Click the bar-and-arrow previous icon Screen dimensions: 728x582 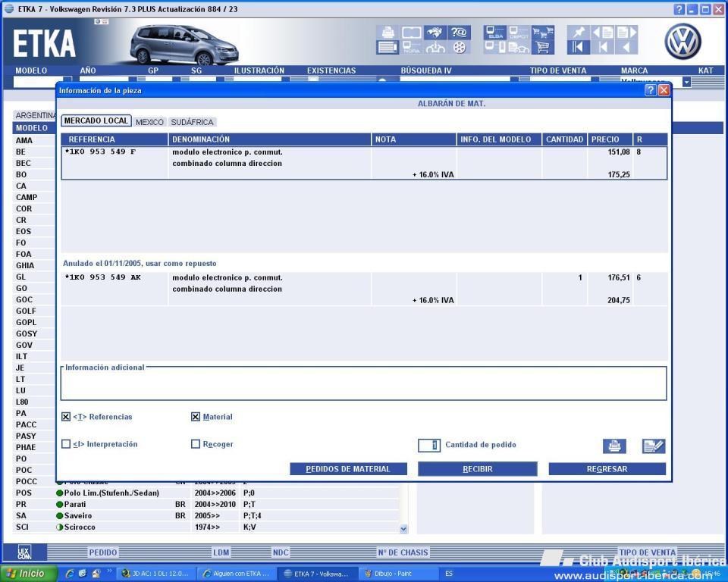click(x=603, y=47)
